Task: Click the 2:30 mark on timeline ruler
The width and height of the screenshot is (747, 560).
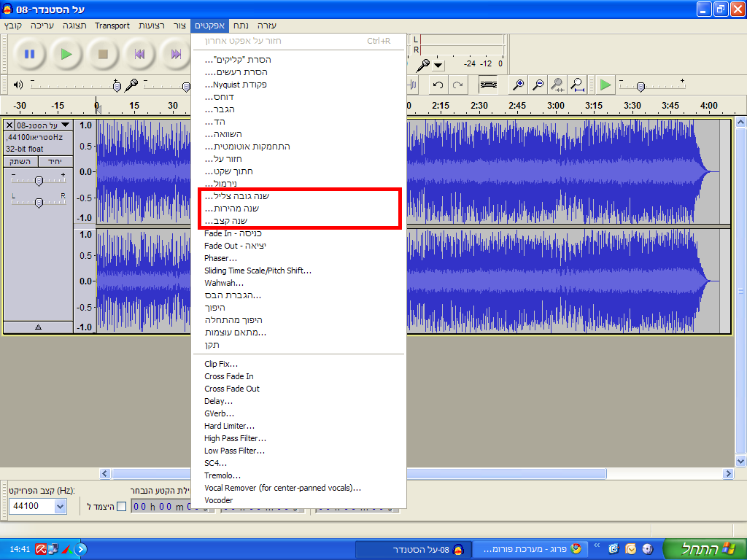Action: [479, 106]
